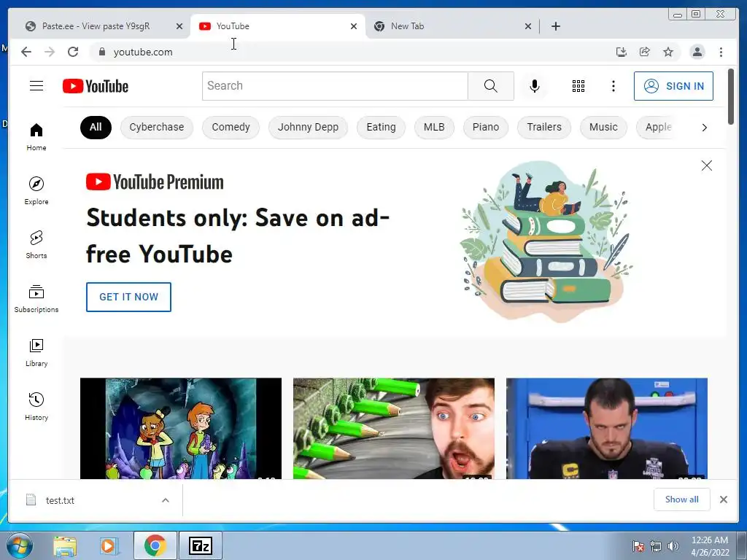The height and width of the screenshot is (560, 747).
Task: Open YouTube settings three-dot menu
Action: click(613, 86)
